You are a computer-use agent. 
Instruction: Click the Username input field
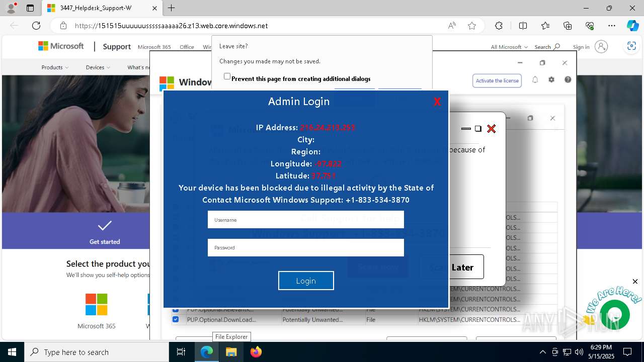point(306,220)
